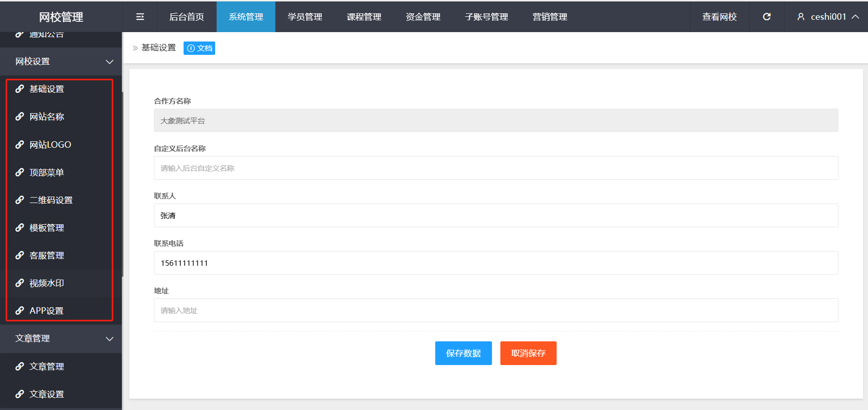
Task: Click link icon beside sidebar 文章管理 item
Action: [x=20, y=367]
